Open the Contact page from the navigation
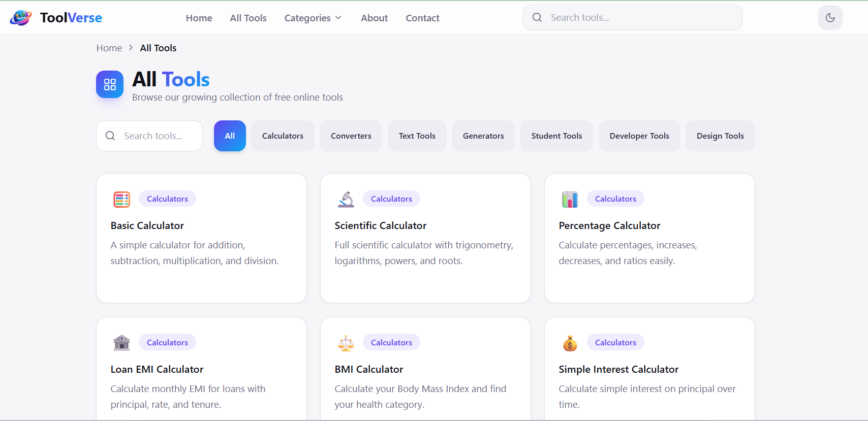868x421 pixels. pyautogui.click(x=422, y=18)
